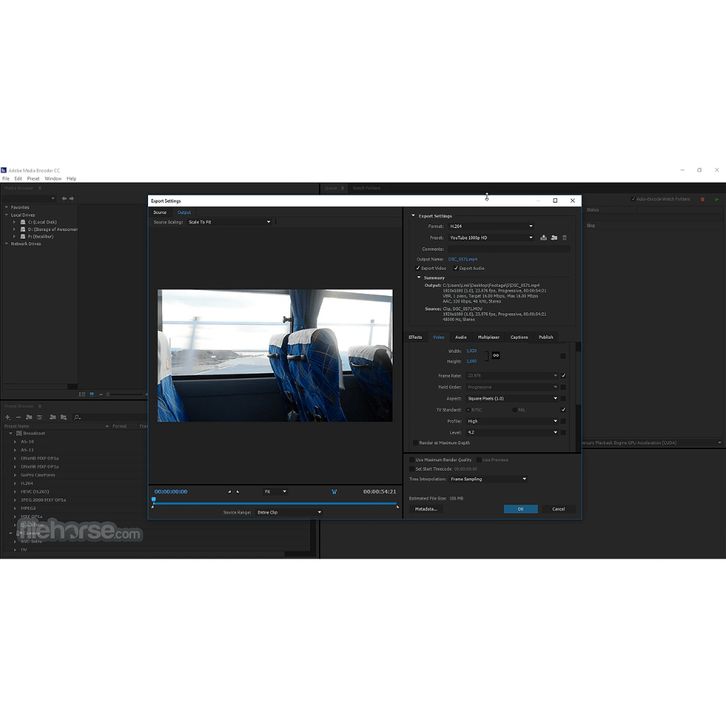Click the aspect ratio correction icon under preview
This screenshot has height=726, width=726.
pos(333,491)
